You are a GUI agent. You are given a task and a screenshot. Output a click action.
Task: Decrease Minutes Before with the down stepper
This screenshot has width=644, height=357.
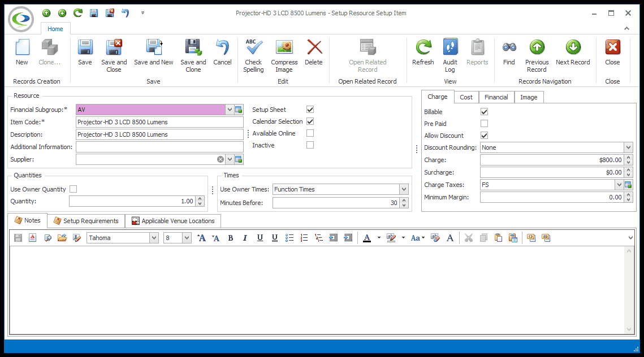(404, 205)
